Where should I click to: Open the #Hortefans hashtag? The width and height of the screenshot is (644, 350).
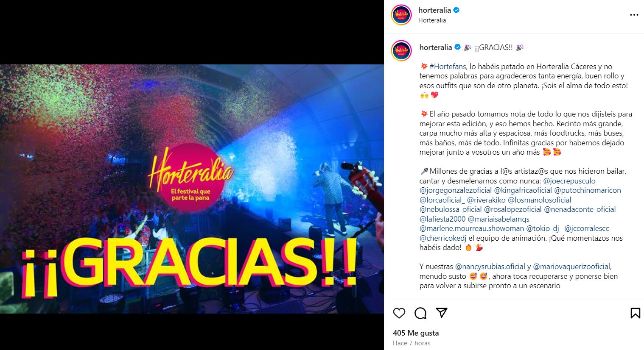point(448,67)
